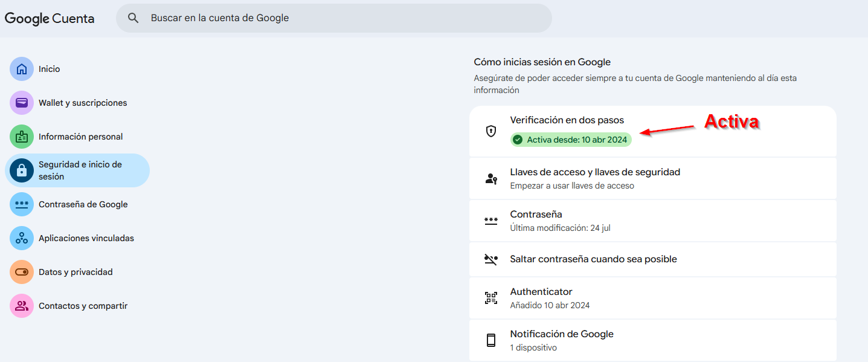Click the Información personal ID icon
This screenshot has width=868, height=362.
click(x=22, y=137)
